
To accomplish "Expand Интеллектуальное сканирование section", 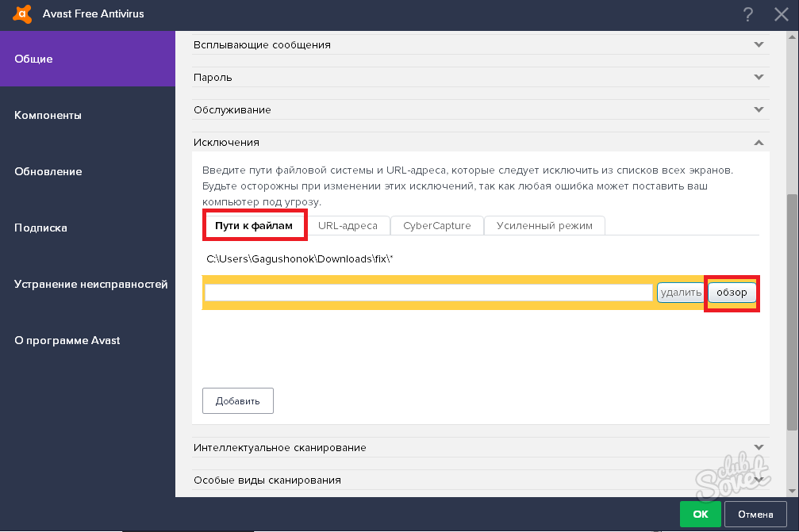I will [x=759, y=448].
